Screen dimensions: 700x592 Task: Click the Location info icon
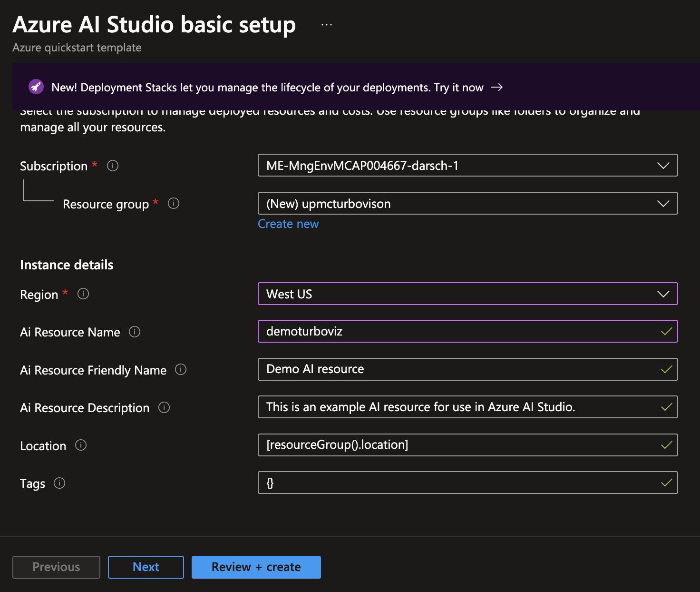click(81, 445)
